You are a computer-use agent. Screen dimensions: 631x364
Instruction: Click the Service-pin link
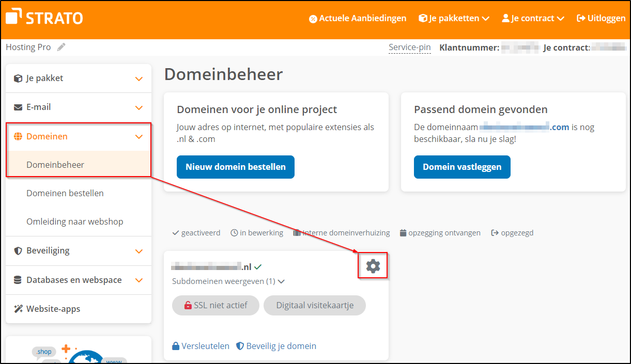pyautogui.click(x=409, y=48)
